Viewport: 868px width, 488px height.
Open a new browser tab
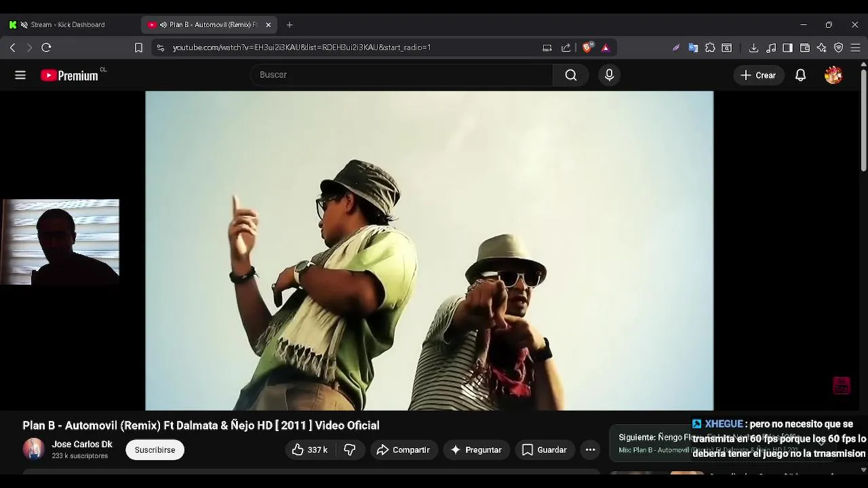(290, 24)
